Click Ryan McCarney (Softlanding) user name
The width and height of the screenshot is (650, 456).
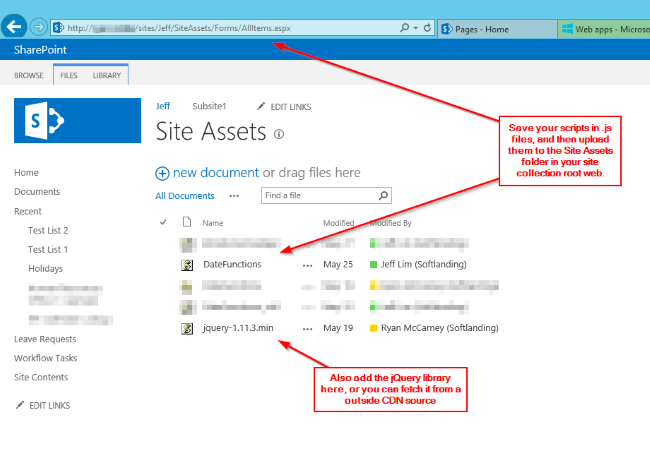click(440, 328)
